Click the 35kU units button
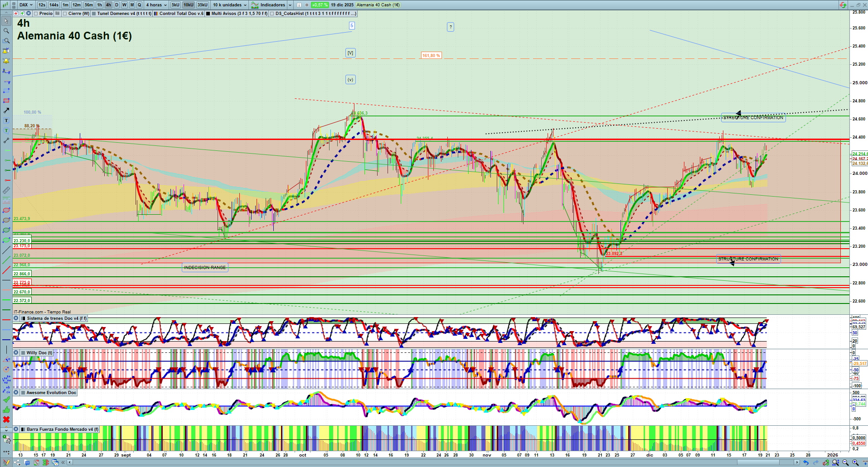Screen dimensions: 868x467 [x=202, y=5]
